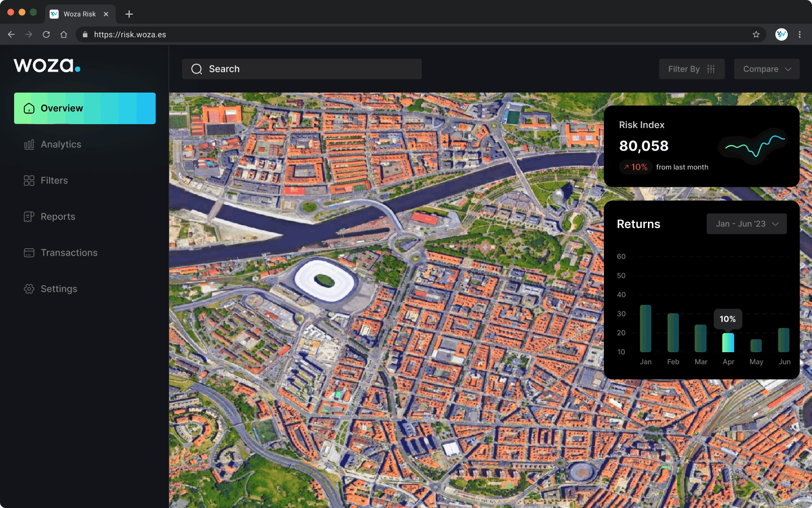Click the magnifier icon in search bar
812x508 pixels.
click(197, 69)
